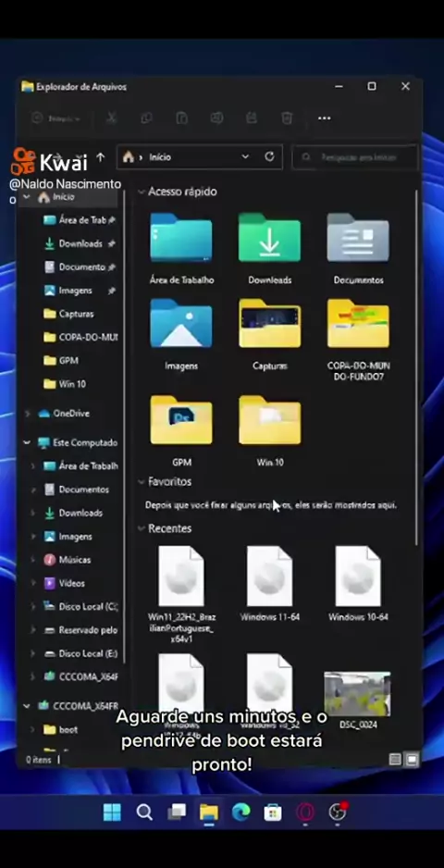Click the Up arrow navigation button
444x868 pixels.
point(100,157)
